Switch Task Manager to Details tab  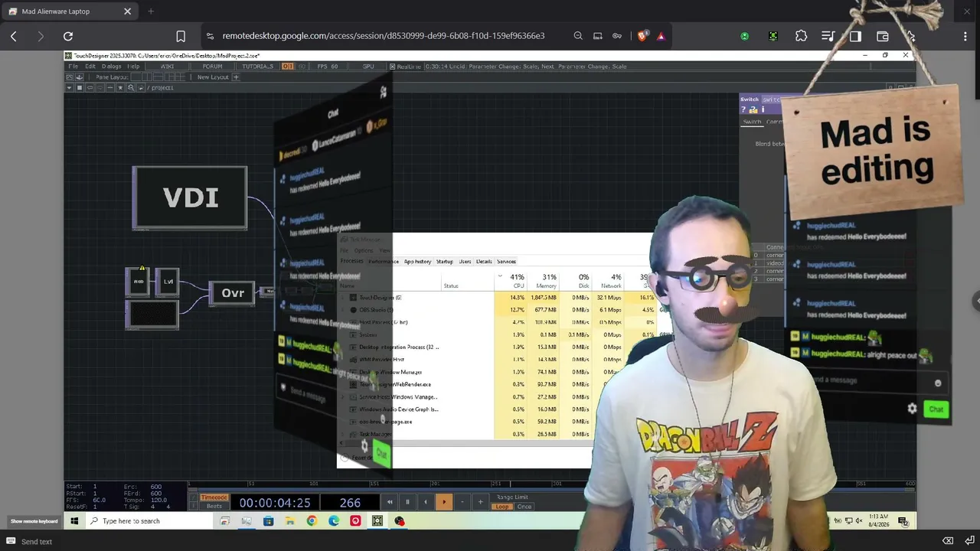point(484,262)
